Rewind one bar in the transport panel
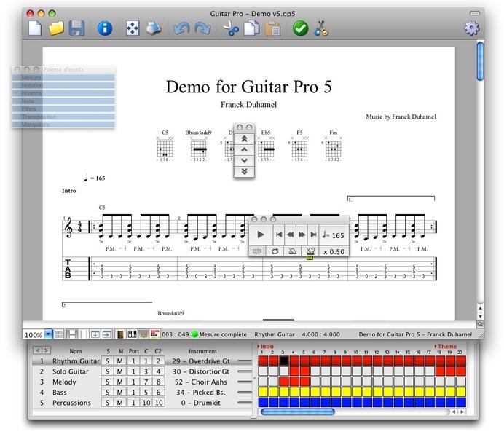The width and height of the screenshot is (504, 437). (x=291, y=235)
